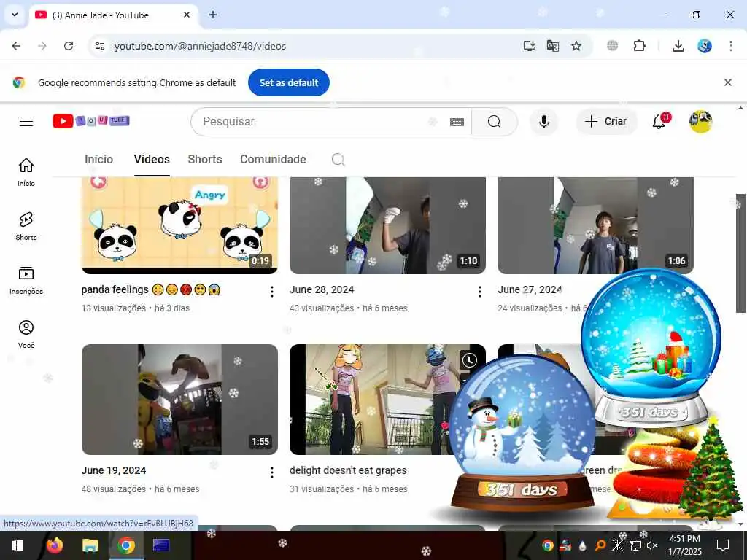
Task: Open the Comunidade tab
Action: tap(273, 160)
